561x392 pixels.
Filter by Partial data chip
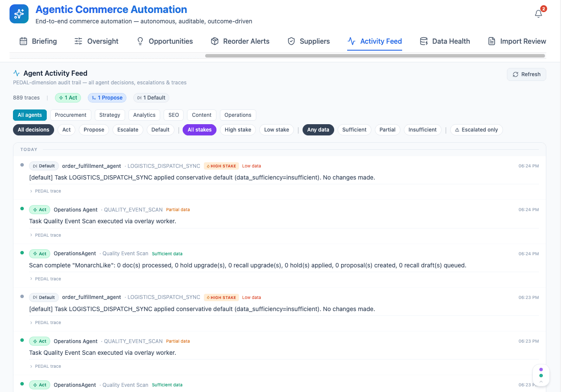(x=387, y=130)
